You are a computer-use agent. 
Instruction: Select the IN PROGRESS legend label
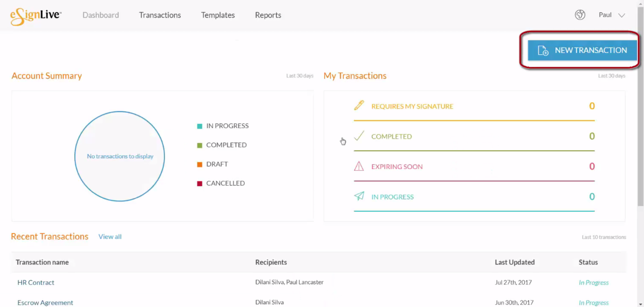(227, 126)
